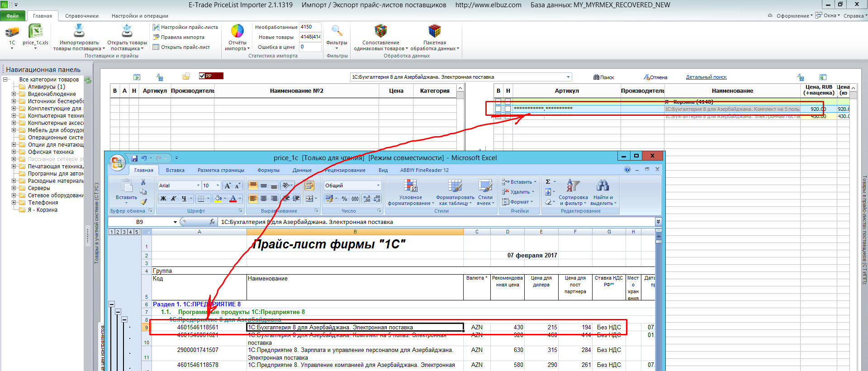Toggle the PP checkbox
The height and width of the screenshot is (371, 868).
pyautogui.click(x=202, y=76)
